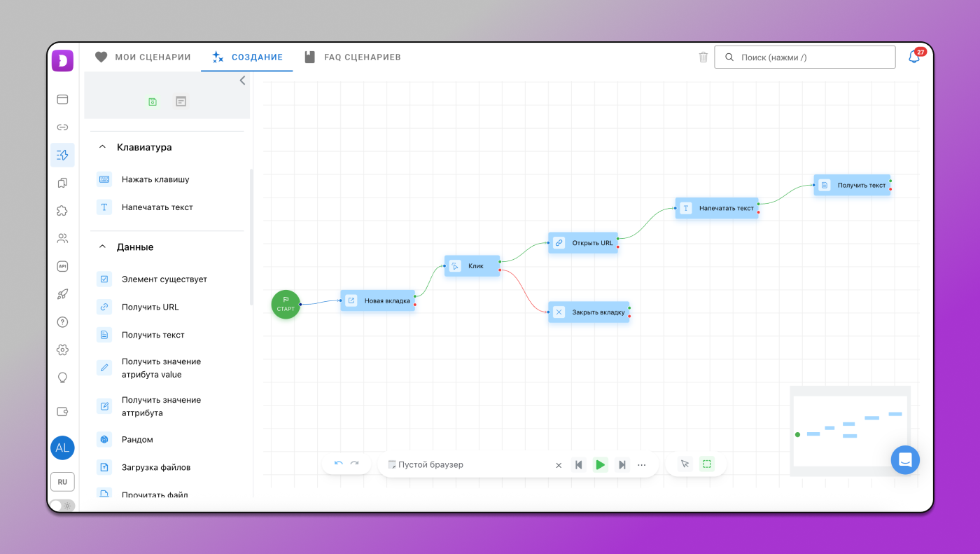Click the redo arrow icon
Viewport: 980px width, 554px height.
355,464
